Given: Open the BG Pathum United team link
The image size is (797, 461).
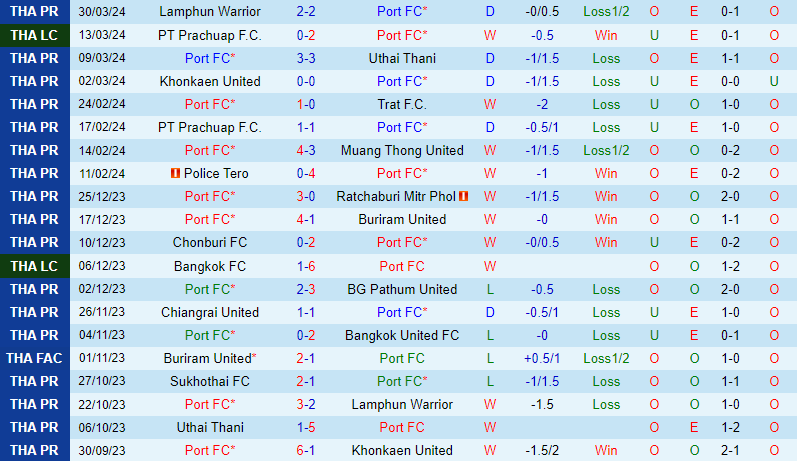Looking at the screenshot, I should [403, 289].
